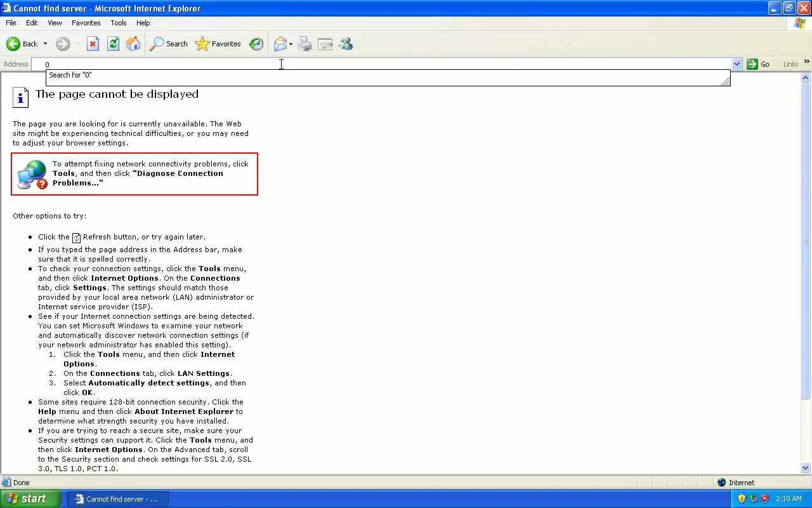Image resolution: width=812 pixels, height=508 pixels.
Task: Click the Stop loading button
Action: (x=93, y=44)
